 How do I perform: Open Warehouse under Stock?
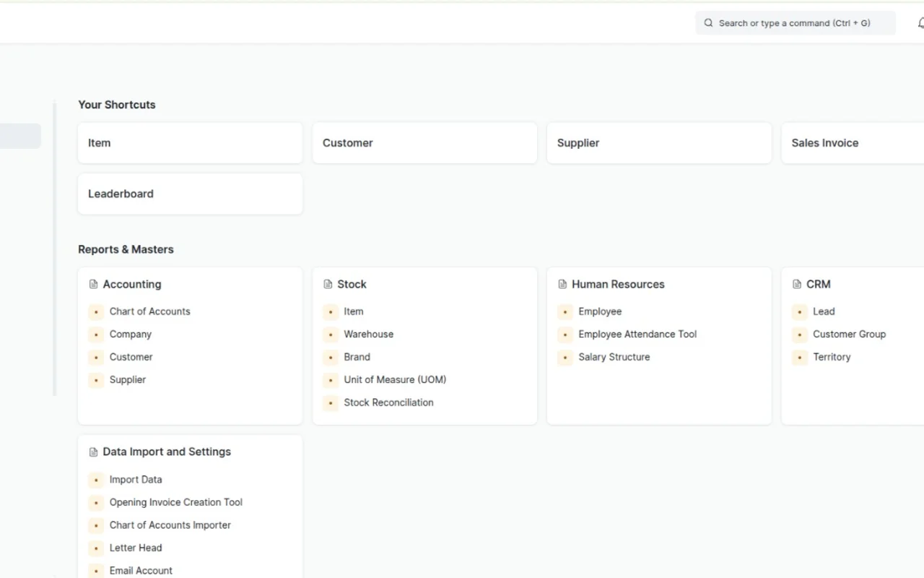[368, 335]
